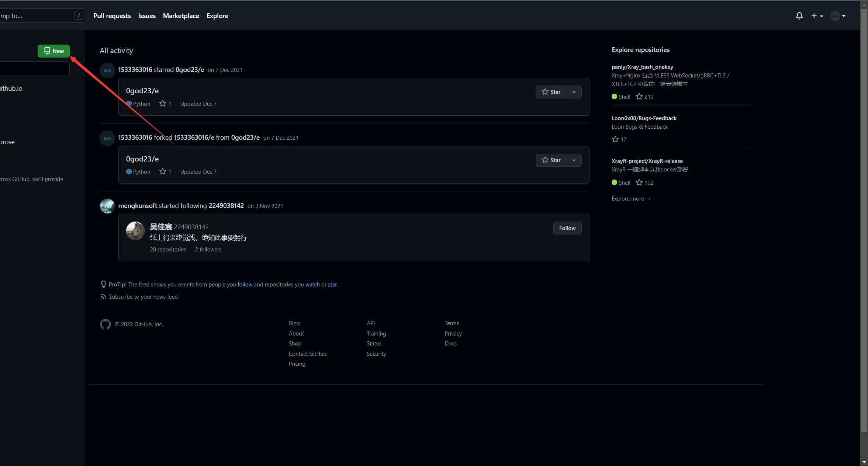Click the notifications bell icon
This screenshot has height=466, width=868.
pos(799,16)
